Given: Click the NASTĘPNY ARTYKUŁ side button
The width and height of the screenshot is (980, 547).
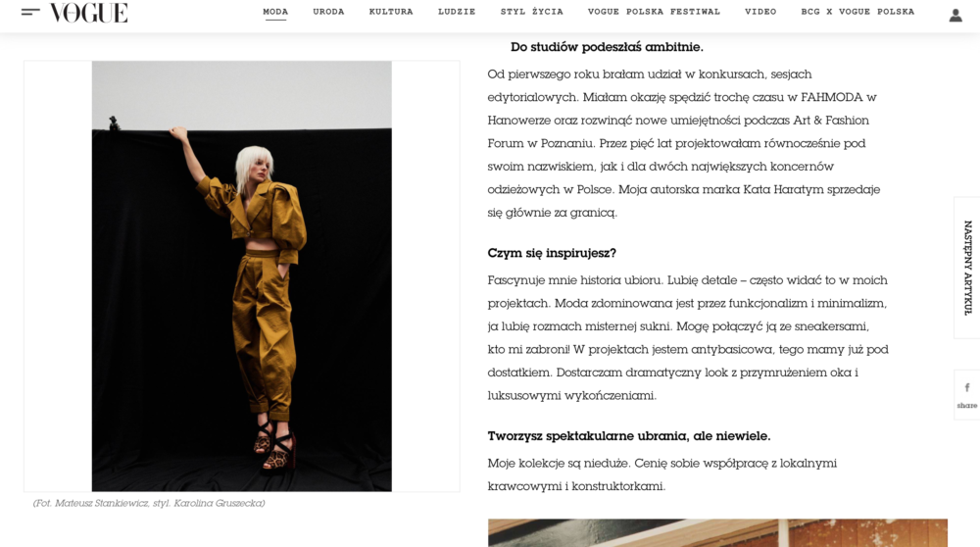Looking at the screenshot, I should click(967, 268).
